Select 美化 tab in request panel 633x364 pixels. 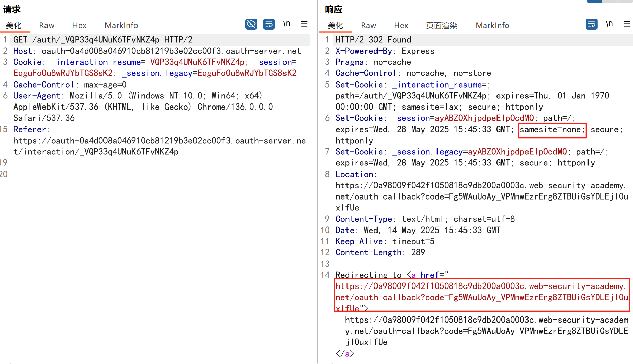click(14, 25)
